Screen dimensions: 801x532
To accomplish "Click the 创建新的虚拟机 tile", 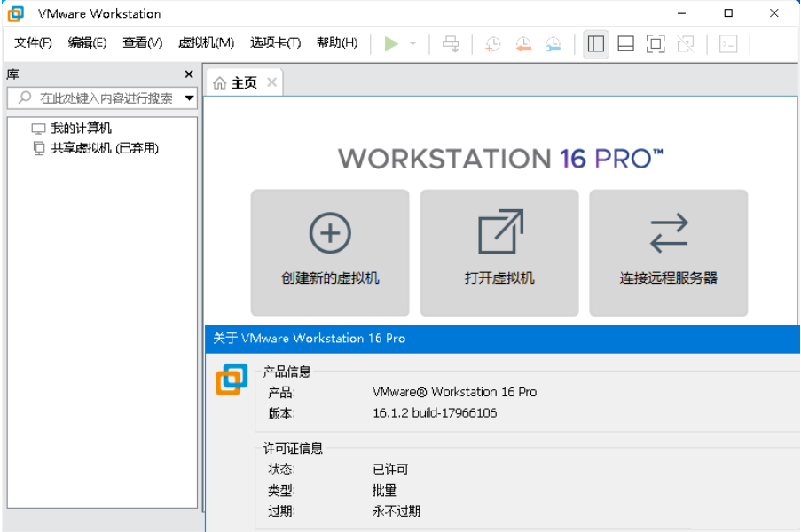I will (329, 252).
